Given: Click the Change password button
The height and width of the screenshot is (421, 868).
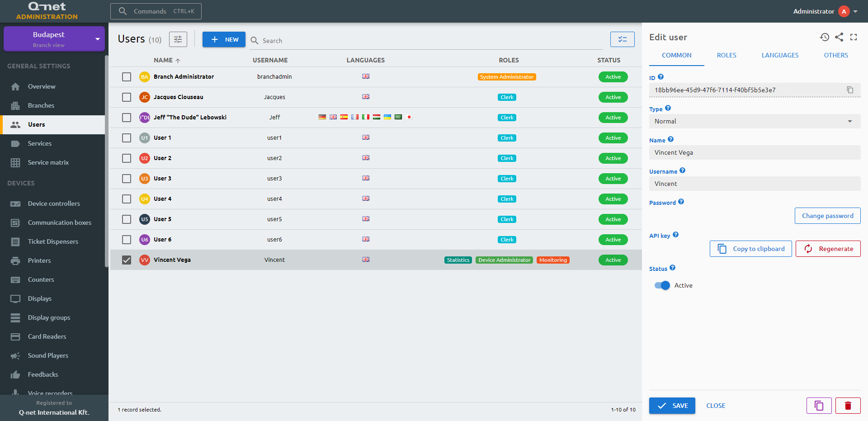Looking at the screenshot, I should tap(828, 216).
